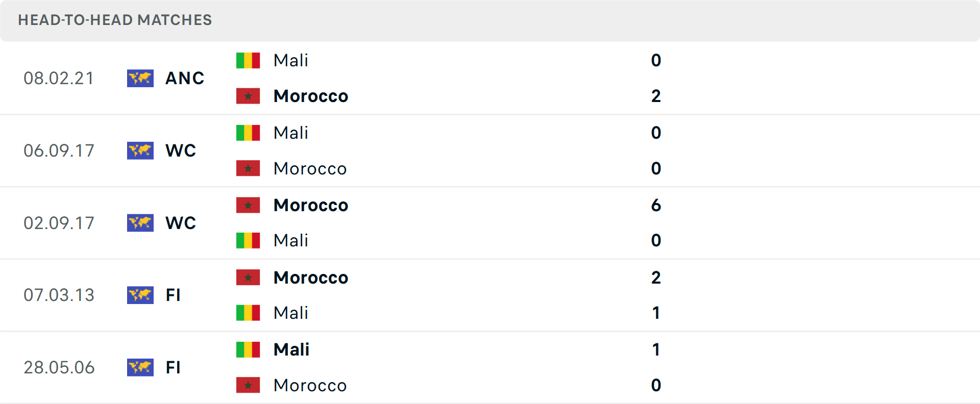Select Morocco's score of 6

[x=656, y=205]
